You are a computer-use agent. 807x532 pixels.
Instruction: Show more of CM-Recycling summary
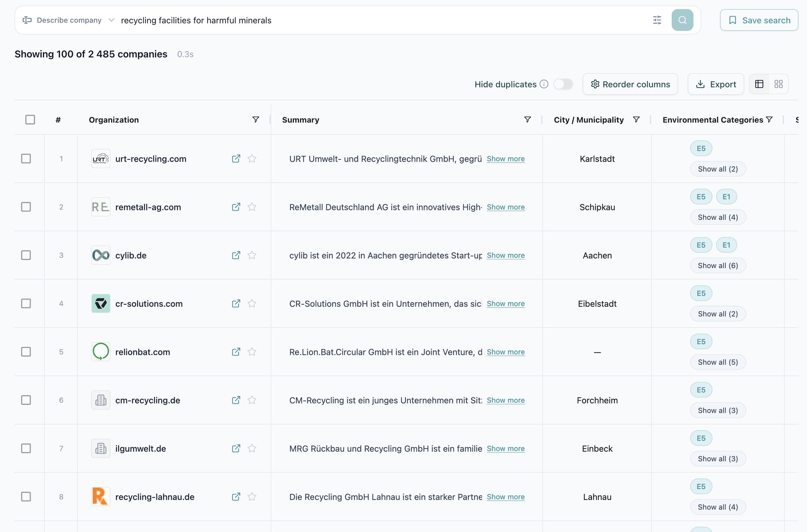(506, 400)
